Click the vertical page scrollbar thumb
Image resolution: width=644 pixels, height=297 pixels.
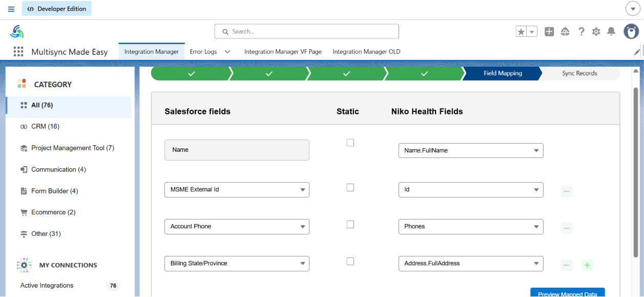[636, 172]
